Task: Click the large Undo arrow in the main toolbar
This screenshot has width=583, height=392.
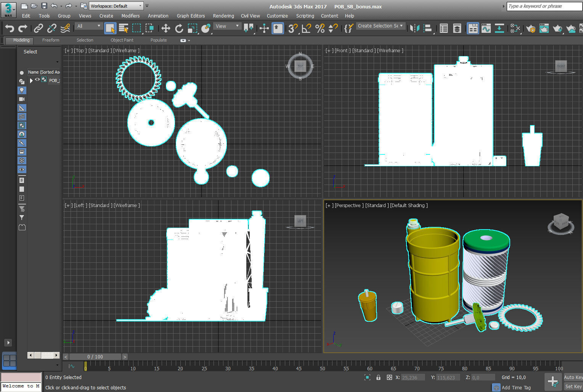Action: (10, 28)
